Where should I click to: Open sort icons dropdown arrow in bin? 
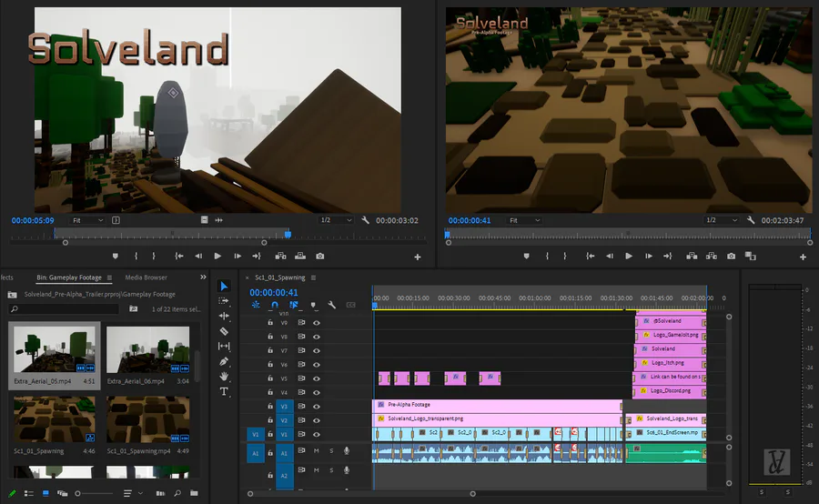(x=140, y=493)
